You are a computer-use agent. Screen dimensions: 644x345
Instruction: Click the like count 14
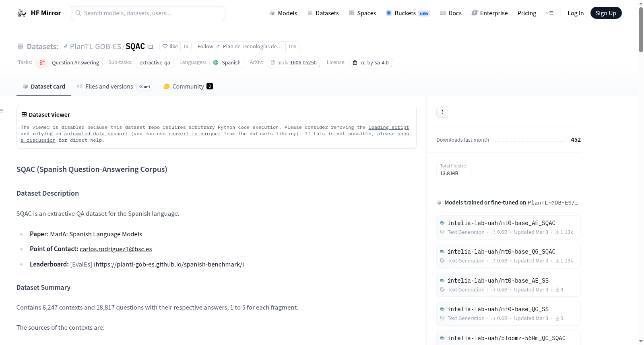186,46
